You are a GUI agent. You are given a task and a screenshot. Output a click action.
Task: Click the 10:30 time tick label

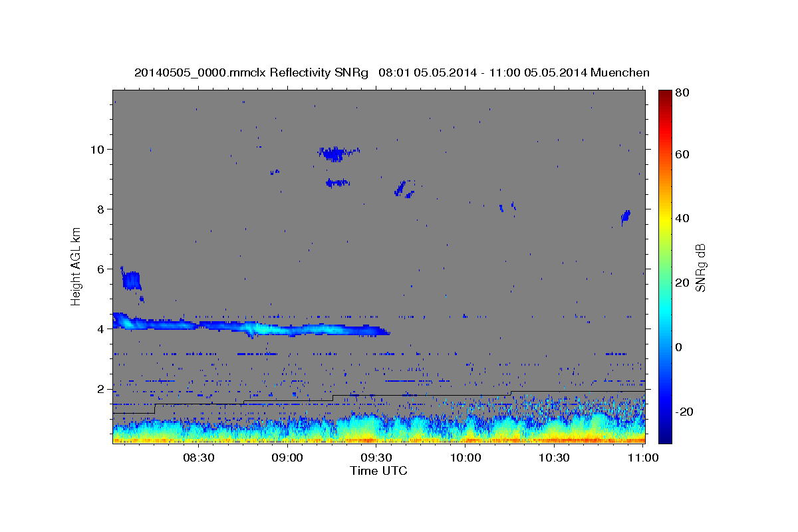pyautogui.click(x=554, y=458)
